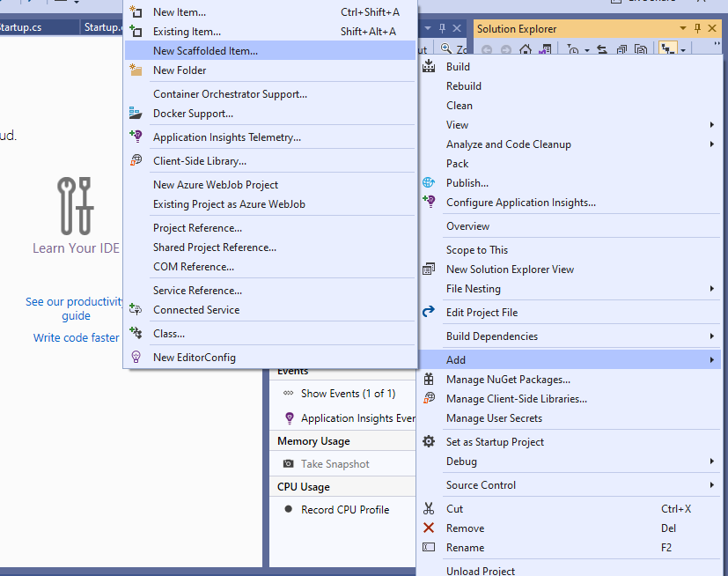Choose Container Orchestrator Support
728x576 pixels.
click(269, 94)
